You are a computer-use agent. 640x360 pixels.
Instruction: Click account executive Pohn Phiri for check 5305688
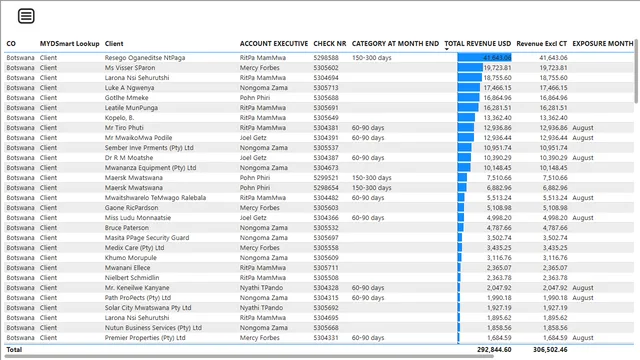coord(255,98)
